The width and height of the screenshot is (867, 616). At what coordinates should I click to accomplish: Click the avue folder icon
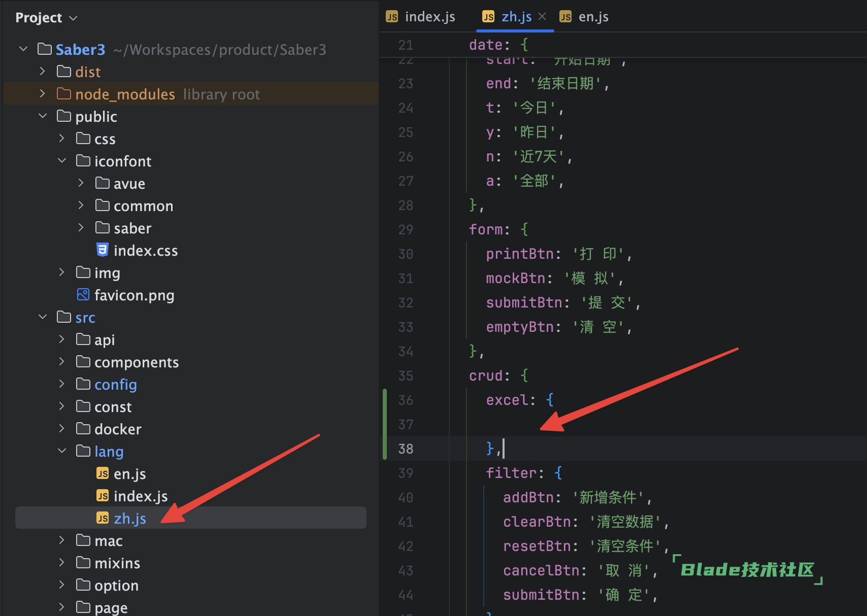click(x=103, y=183)
